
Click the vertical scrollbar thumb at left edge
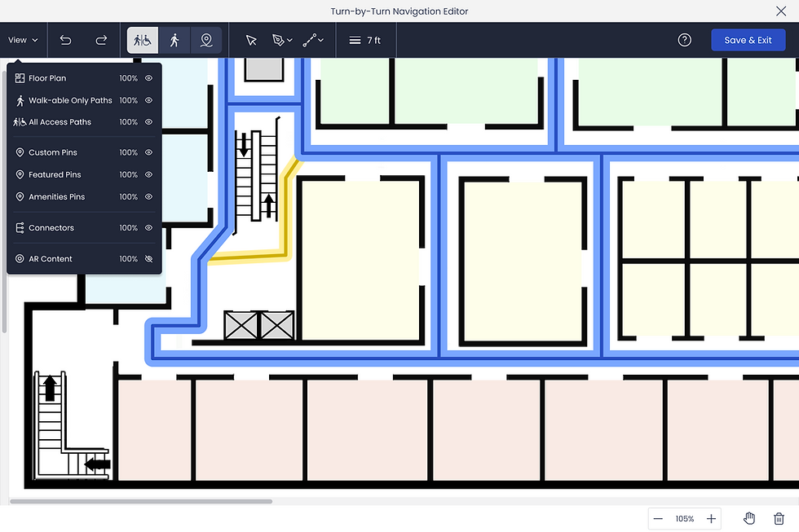click(x=4, y=200)
